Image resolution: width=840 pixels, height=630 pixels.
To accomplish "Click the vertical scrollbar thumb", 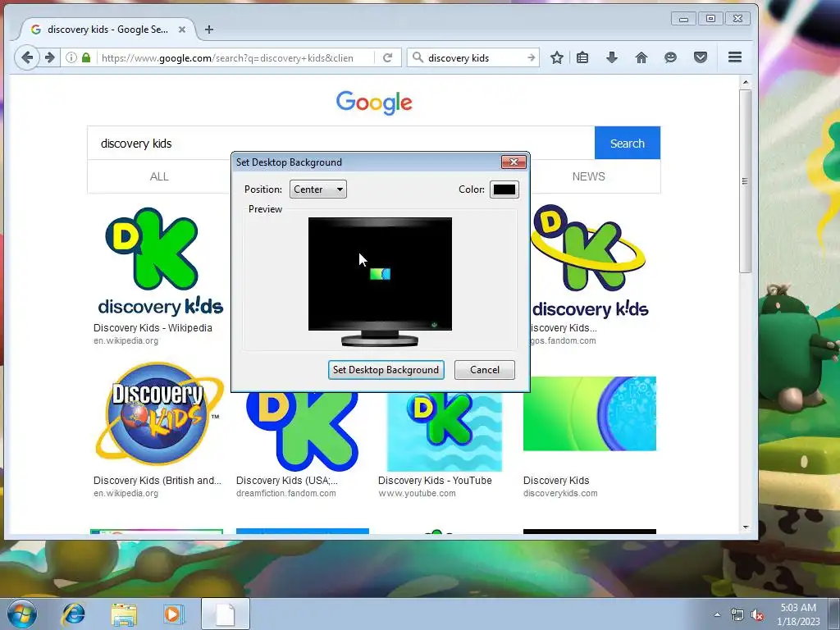I will [x=745, y=181].
